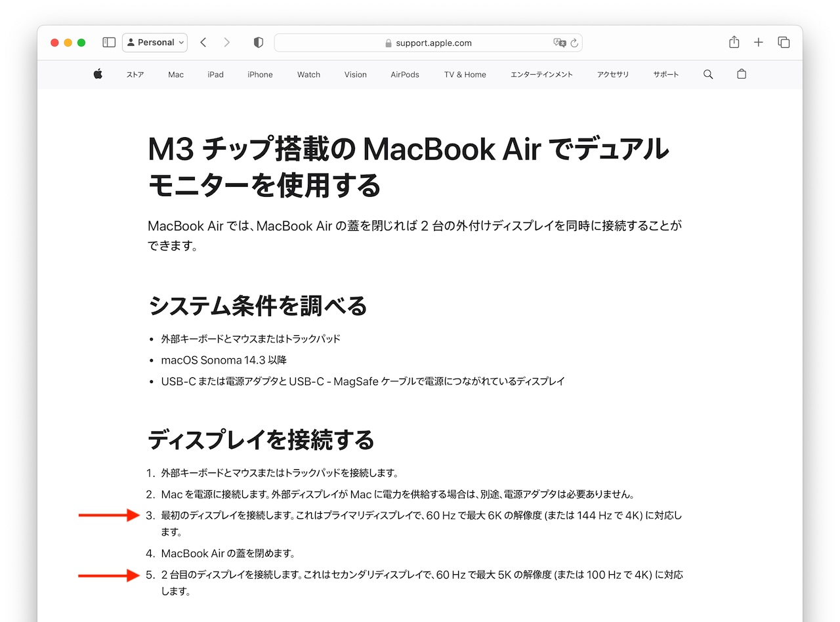Show tab overview icon
This screenshot has width=840, height=622.
[784, 42]
